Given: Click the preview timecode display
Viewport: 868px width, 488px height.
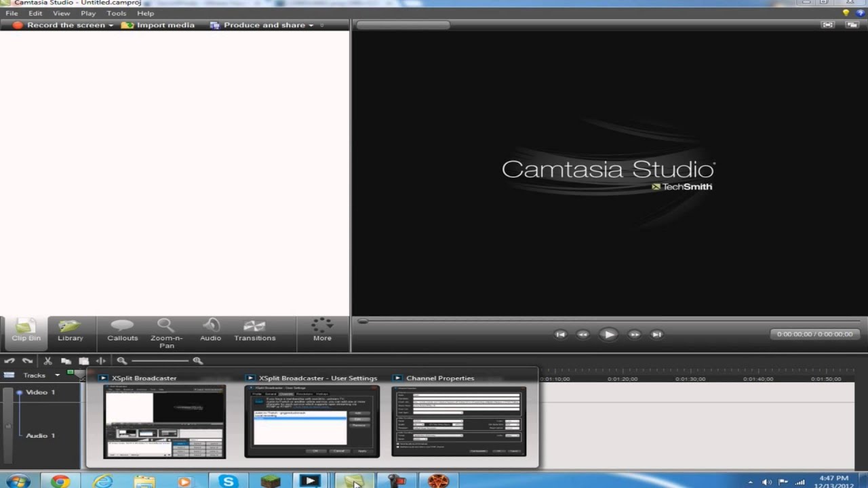Looking at the screenshot, I should click(x=814, y=334).
